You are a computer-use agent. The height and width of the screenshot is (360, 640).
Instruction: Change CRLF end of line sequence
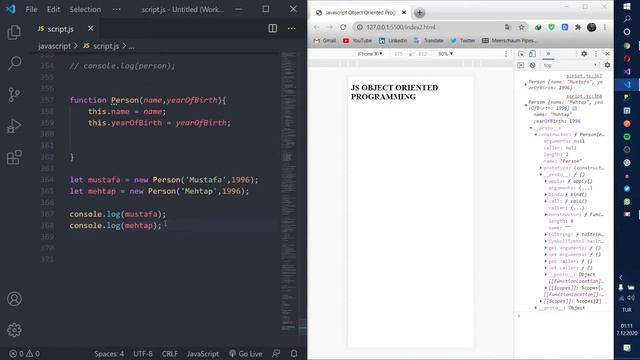(169, 353)
